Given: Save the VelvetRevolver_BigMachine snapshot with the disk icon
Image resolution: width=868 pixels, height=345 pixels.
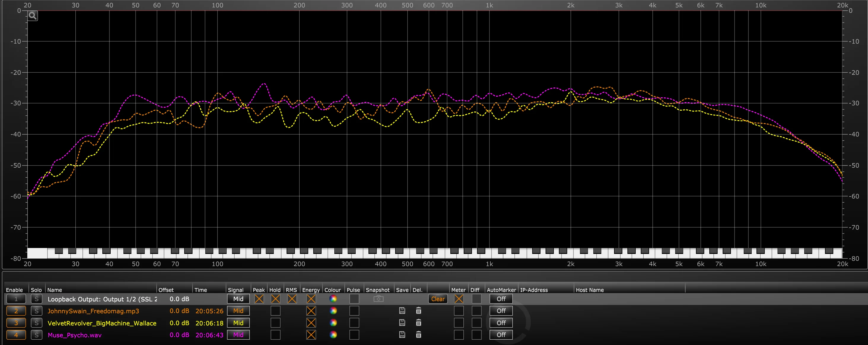Looking at the screenshot, I should (402, 323).
